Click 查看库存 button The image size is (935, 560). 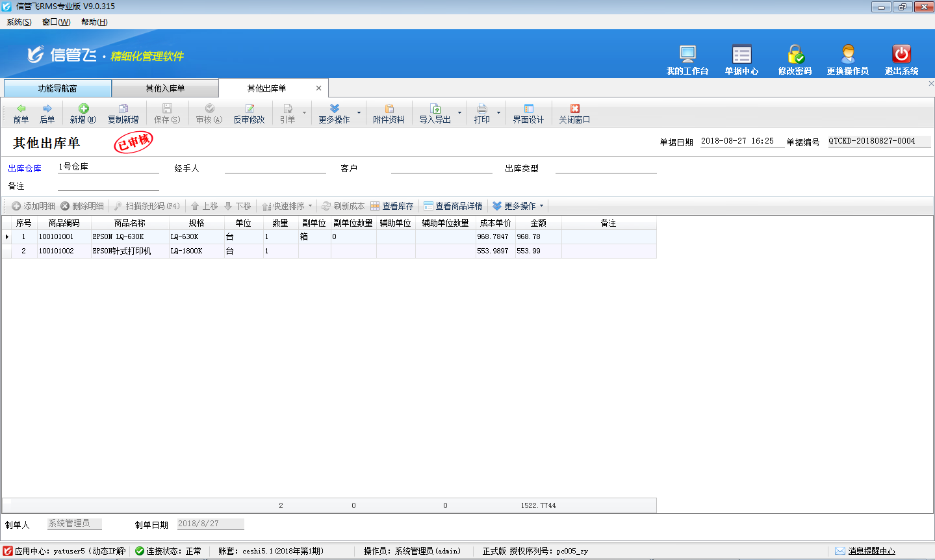[x=392, y=206]
